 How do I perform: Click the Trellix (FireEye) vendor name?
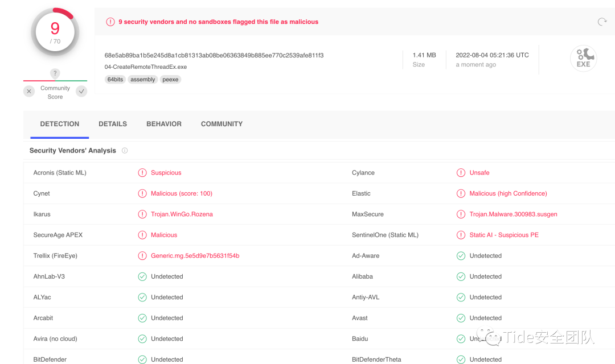point(55,256)
